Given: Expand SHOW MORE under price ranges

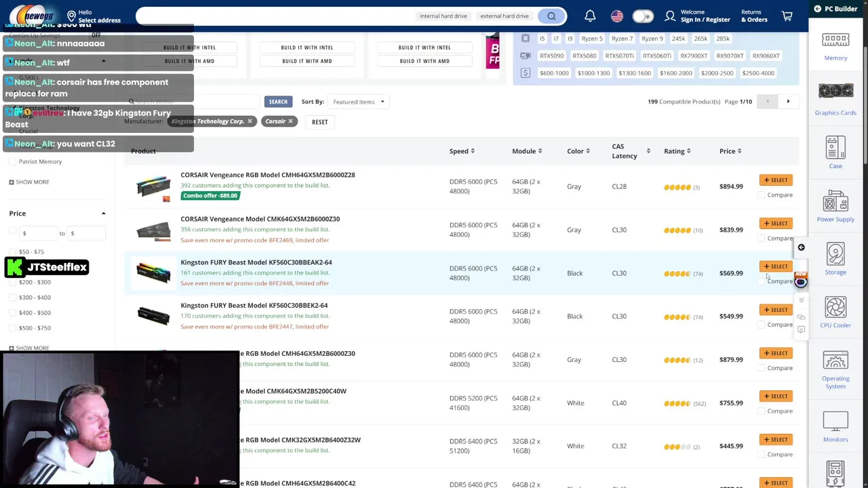Looking at the screenshot, I should [x=28, y=348].
